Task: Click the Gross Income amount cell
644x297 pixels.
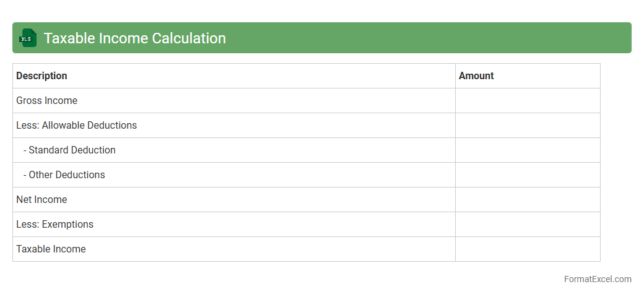Action: (528, 101)
